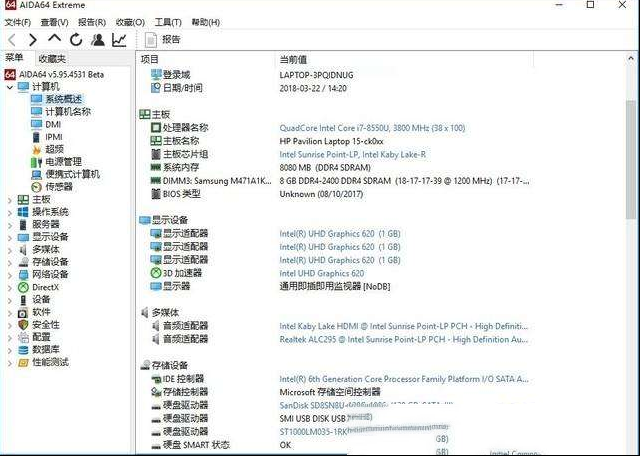
Task: Select the 8080 MB (DDR4 SDRAM) value
Action: point(325,168)
